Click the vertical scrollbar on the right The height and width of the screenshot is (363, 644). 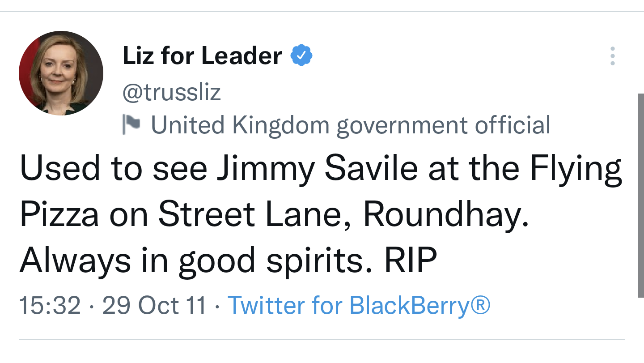[x=640, y=196]
